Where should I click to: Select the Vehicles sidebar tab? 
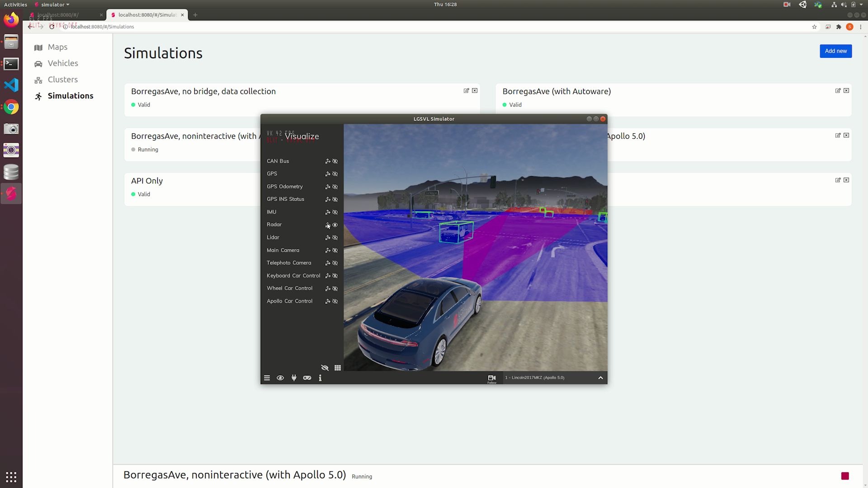coord(63,63)
